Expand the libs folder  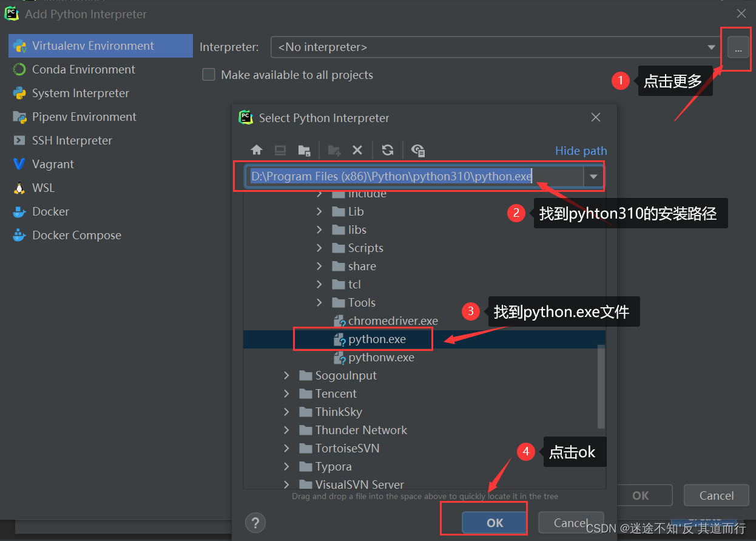pos(320,230)
